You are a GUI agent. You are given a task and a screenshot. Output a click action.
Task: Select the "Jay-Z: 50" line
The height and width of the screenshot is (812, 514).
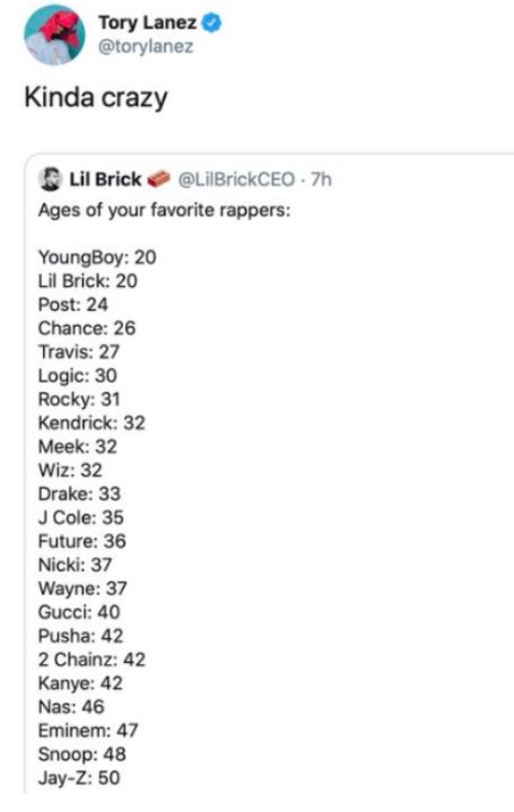tap(80, 778)
